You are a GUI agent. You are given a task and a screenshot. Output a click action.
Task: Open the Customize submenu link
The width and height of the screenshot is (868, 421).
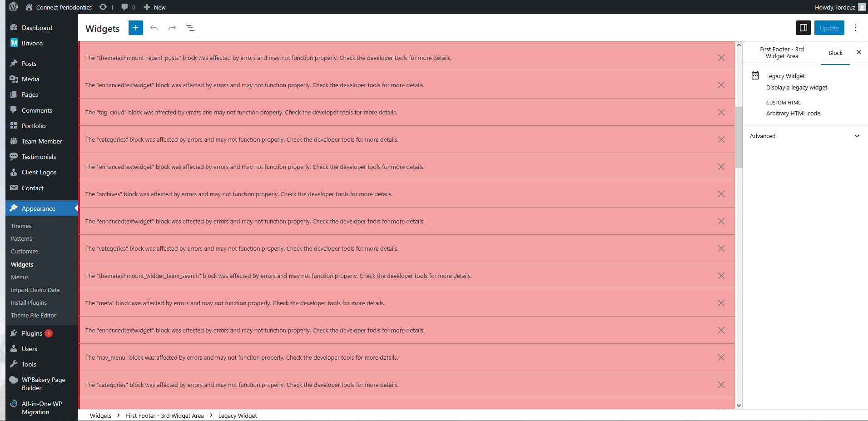coord(25,251)
